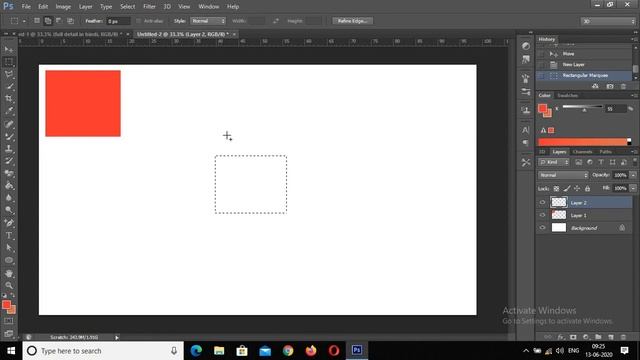Image resolution: width=640 pixels, height=360 pixels.
Task: Select the Move tool
Action: pyautogui.click(x=9, y=49)
